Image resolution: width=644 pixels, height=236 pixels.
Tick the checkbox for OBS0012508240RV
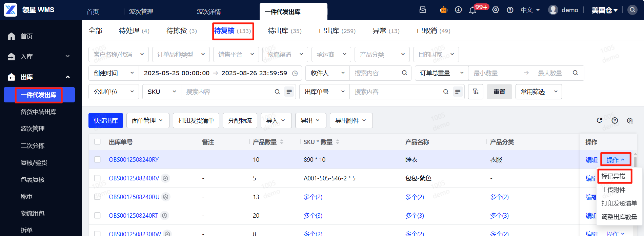click(97, 178)
